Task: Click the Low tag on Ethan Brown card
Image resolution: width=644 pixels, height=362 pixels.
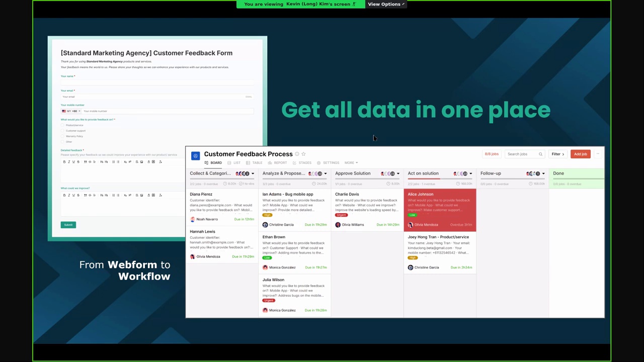Action: 267,258
